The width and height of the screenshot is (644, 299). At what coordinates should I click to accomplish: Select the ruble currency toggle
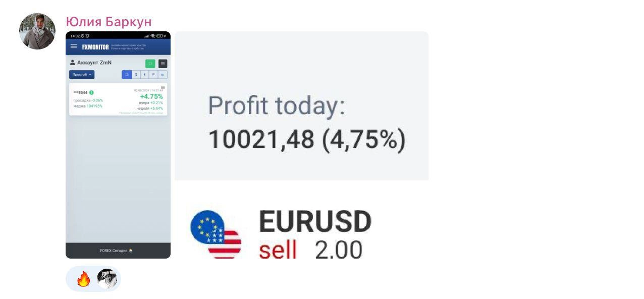(x=153, y=75)
